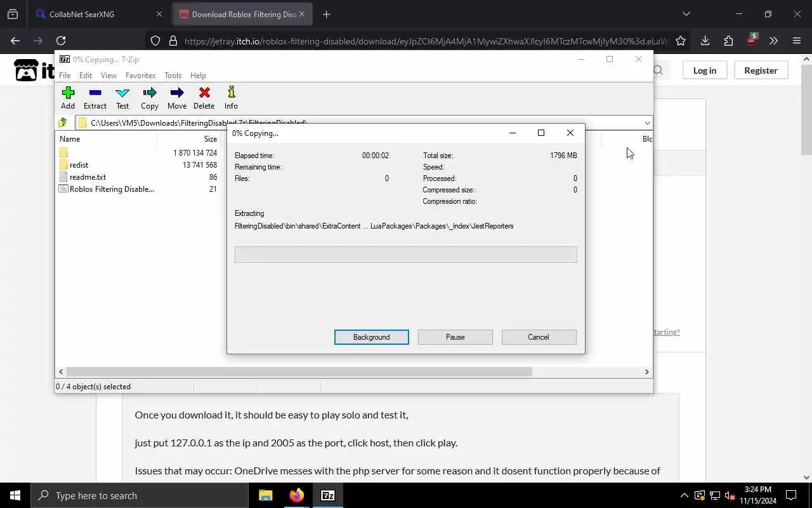Click the Log in button on itch.io
Image resolution: width=812 pixels, height=508 pixels.
[x=704, y=70]
